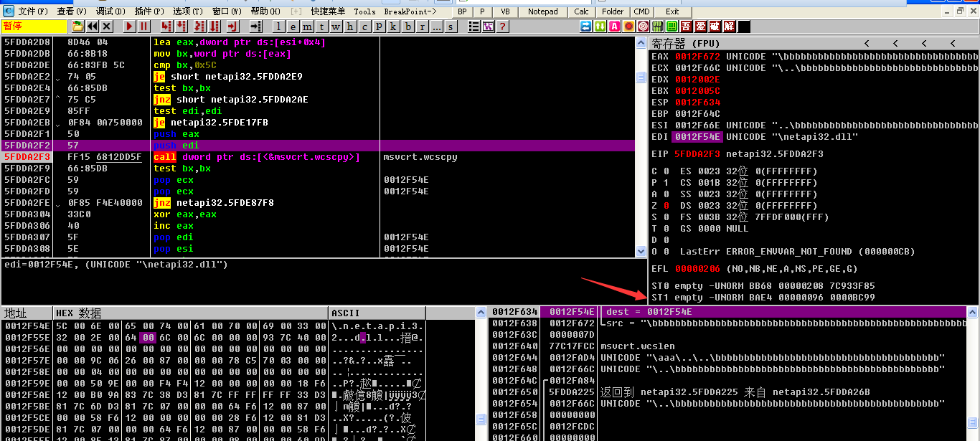
Task: Toggle the C flag value in registers
Action: (x=665, y=171)
